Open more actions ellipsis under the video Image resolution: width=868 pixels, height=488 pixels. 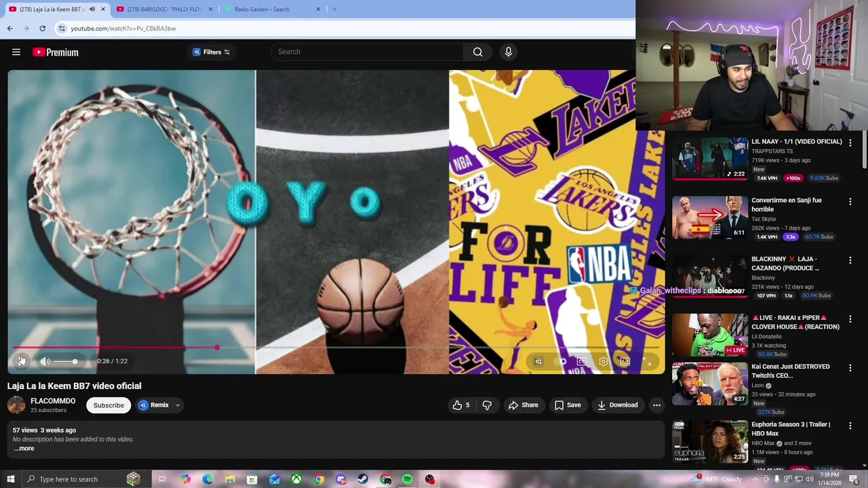656,405
